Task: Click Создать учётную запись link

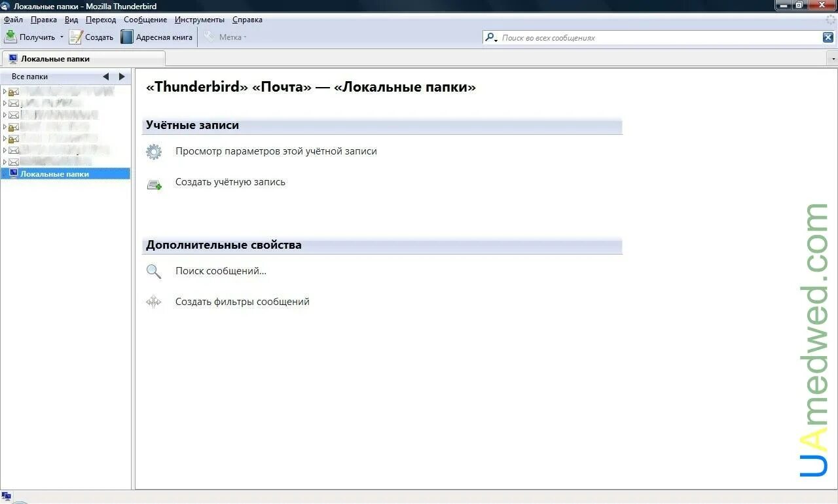Action: (x=230, y=182)
